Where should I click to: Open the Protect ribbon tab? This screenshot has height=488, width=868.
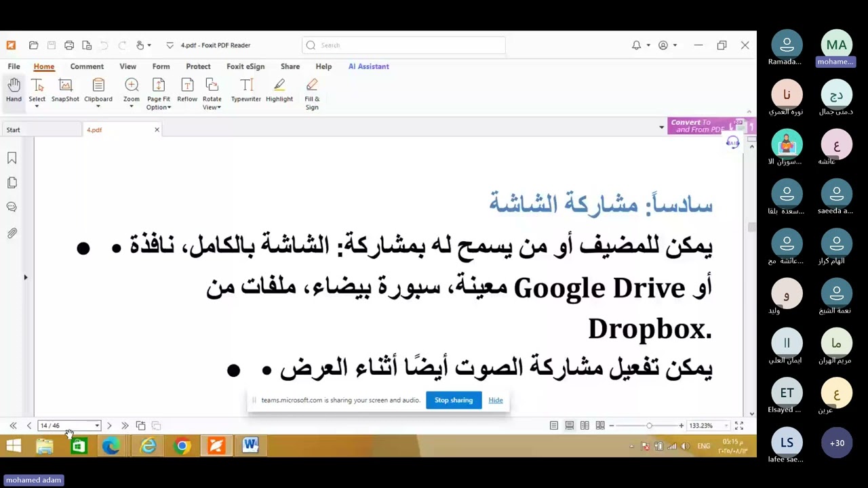198,66
